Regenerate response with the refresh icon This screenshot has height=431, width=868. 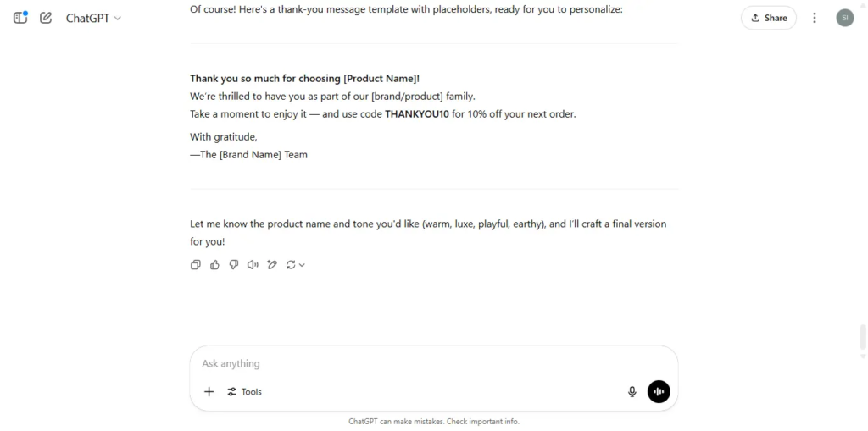291,265
